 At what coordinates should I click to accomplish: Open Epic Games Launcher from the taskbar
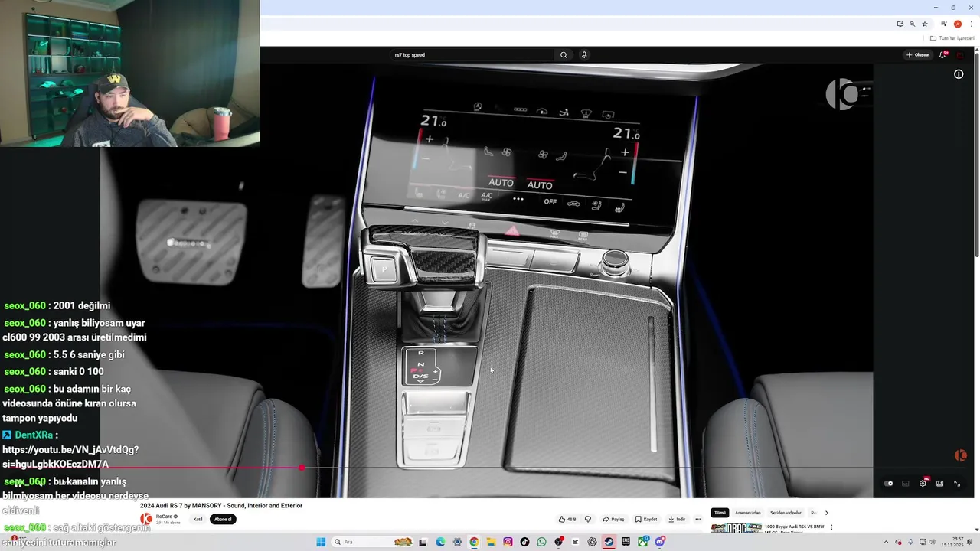[x=626, y=542]
